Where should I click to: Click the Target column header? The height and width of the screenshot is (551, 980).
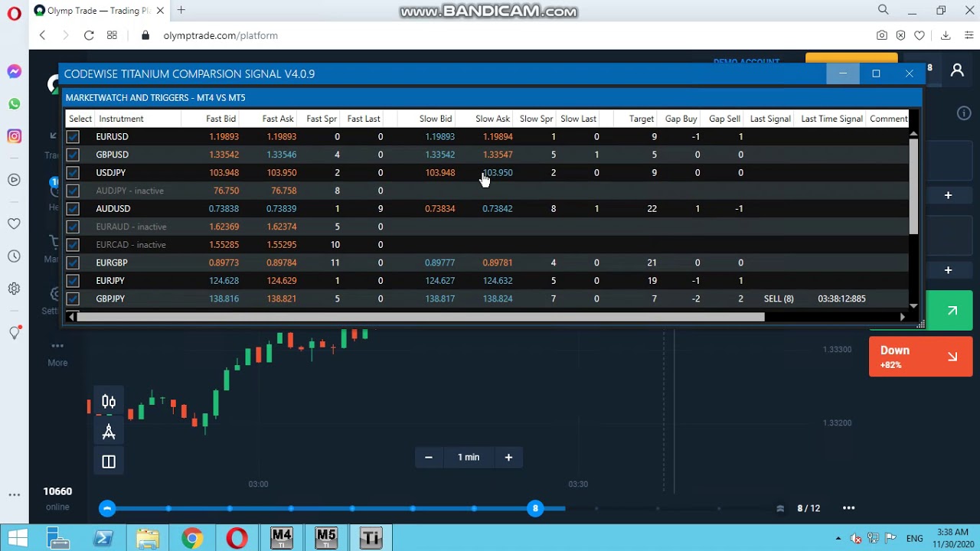[641, 119]
